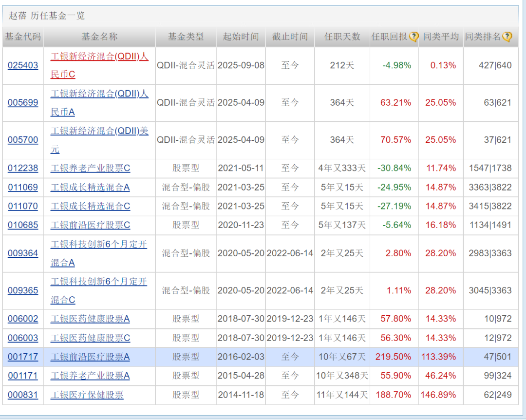
Task: Open fund code 006002 link
Action: pos(23,318)
